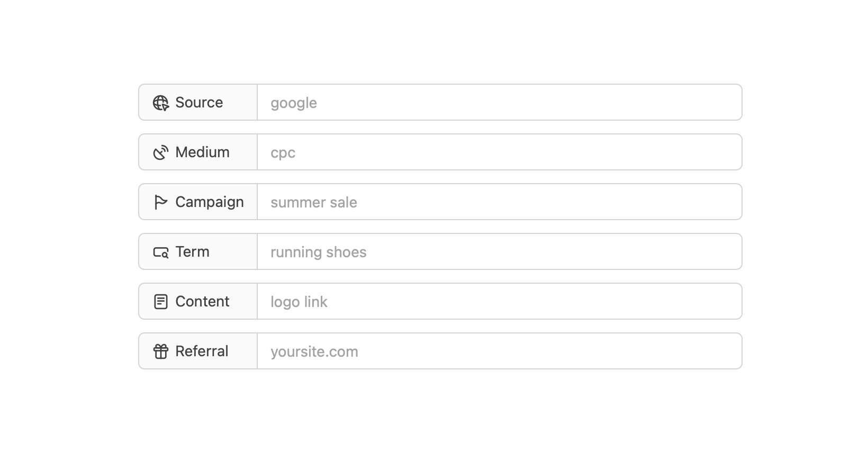The image size is (868, 452).
Task: Click the Term label text
Action: pos(192,252)
